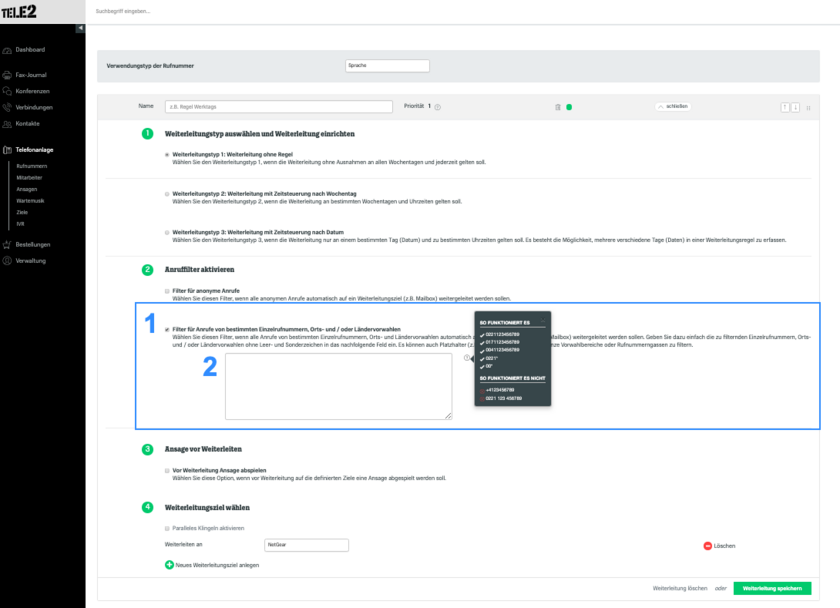Click the Weiterleitung löschen link
This screenshot has height=608, width=840.
[x=680, y=588]
